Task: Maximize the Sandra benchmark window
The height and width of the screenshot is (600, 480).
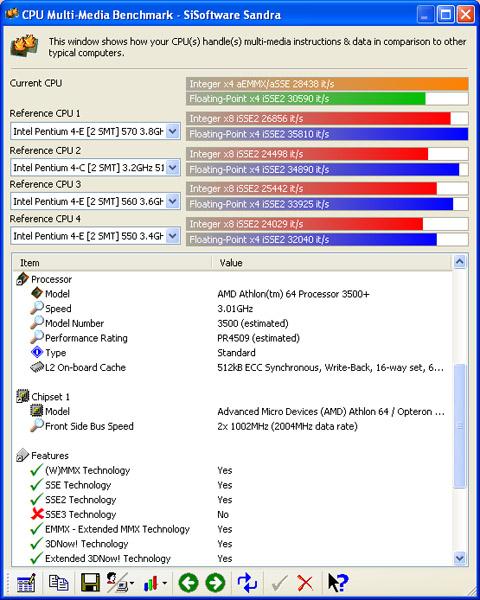Action: point(446,15)
